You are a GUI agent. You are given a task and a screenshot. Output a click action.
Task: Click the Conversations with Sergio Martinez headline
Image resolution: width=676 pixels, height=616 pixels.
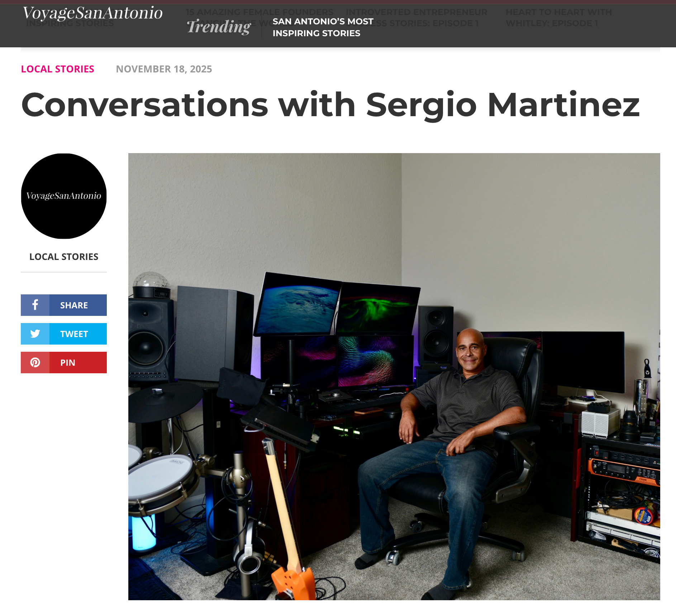point(330,105)
